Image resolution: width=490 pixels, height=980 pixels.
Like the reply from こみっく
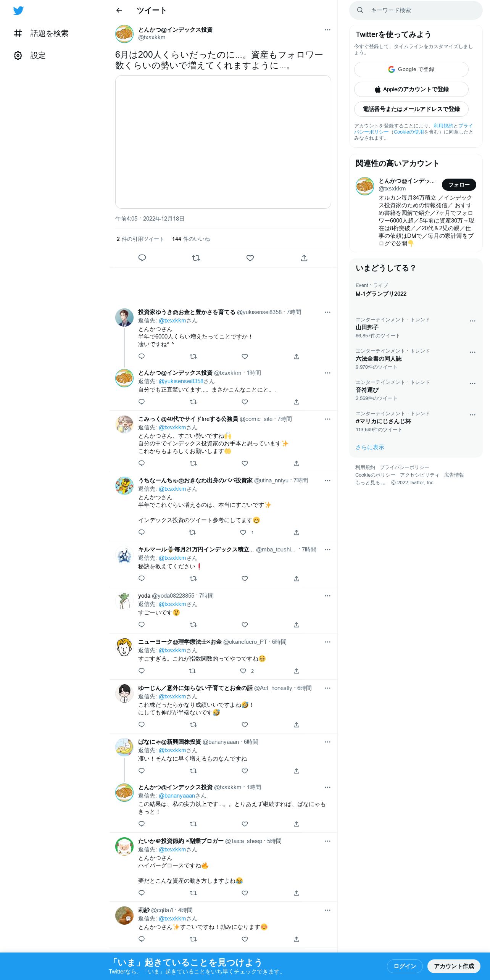(245, 463)
